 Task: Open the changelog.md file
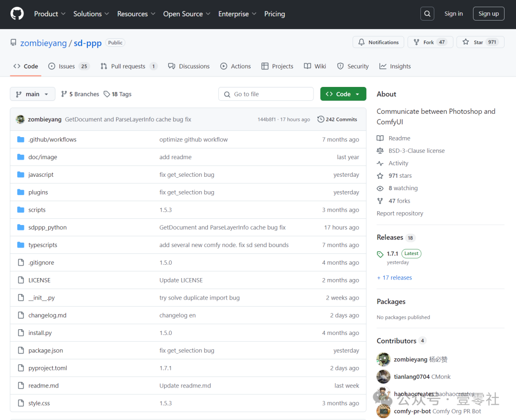(x=47, y=315)
